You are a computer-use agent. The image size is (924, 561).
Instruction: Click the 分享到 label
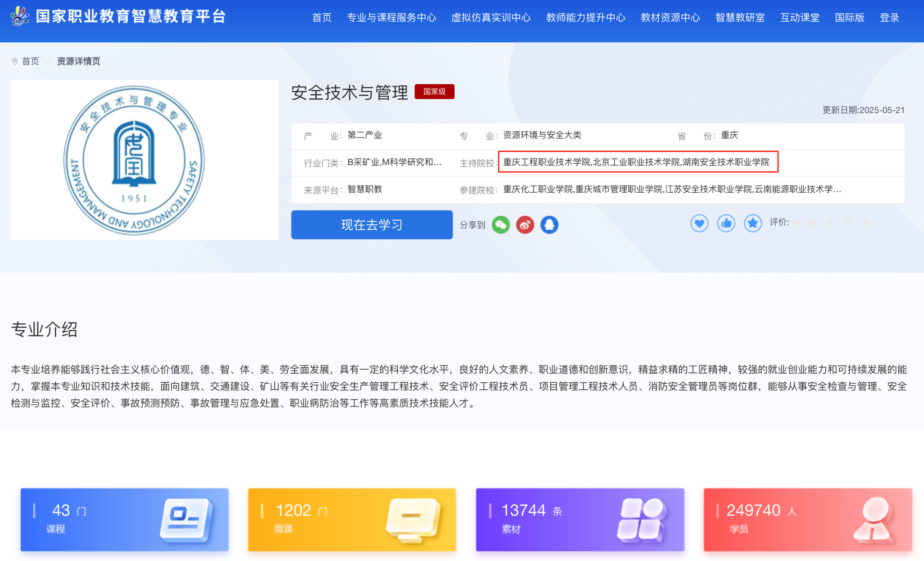[472, 225]
